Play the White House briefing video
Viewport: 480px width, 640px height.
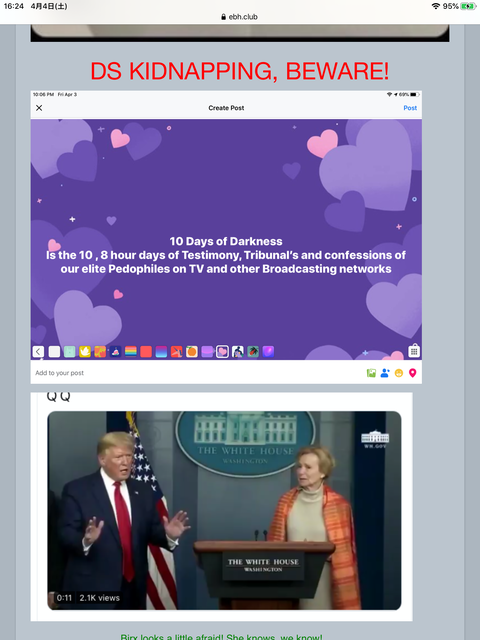pyautogui.click(x=224, y=510)
